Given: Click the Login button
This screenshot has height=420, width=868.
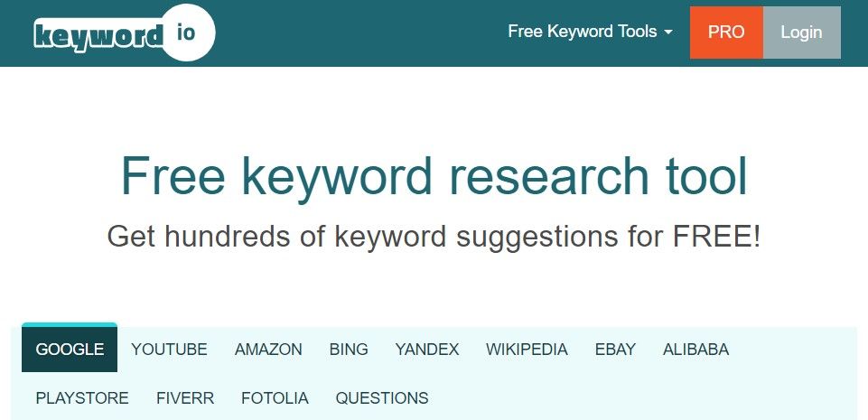Looking at the screenshot, I should 801,33.
